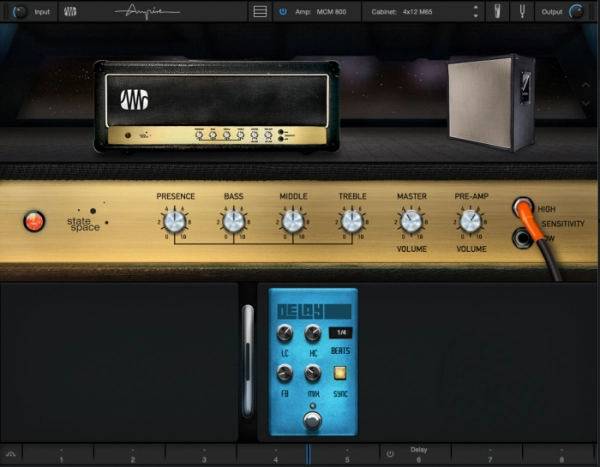Click the Delay pedal footswitch
This screenshot has width=600, height=467.
click(x=313, y=421)
